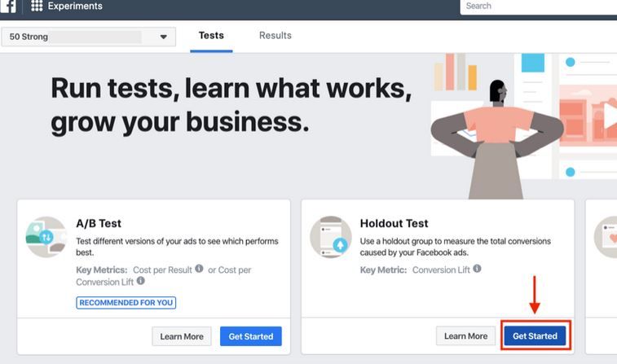This screenshot has height=364, width=617.
Task: Click the RECOMMENDED FOR YOU badge
Action: pos(126,303)
